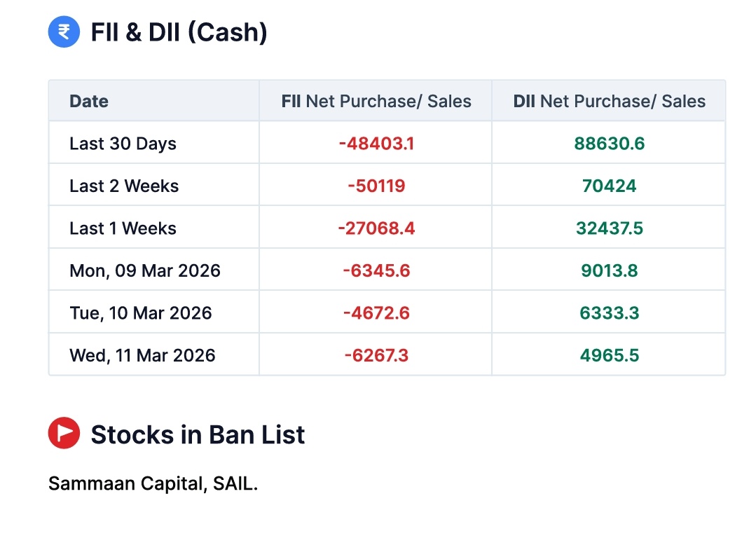Select the Mon, 09 Mar 2026 date cell
The height and width of the screenshot is (543, 756).
coord(145,270)
